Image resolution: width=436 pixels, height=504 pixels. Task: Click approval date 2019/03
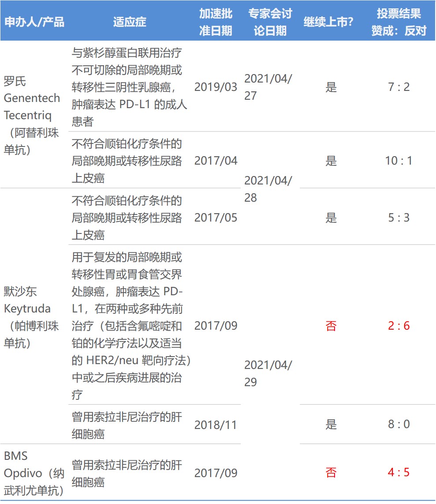coord(216,87)
